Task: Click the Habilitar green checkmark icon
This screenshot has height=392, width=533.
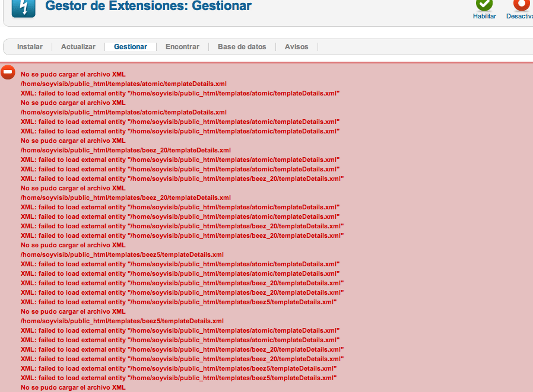Action: 484,5
